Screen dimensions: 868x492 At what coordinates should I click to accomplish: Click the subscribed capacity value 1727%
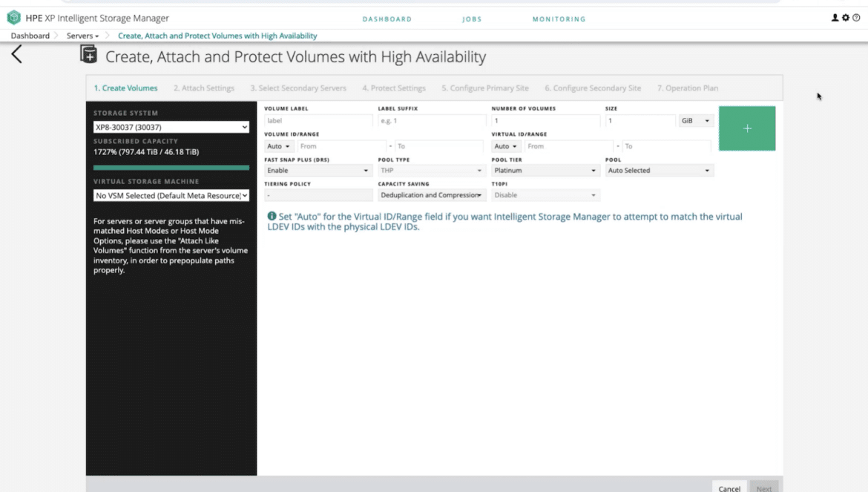(x=146, y=151)
